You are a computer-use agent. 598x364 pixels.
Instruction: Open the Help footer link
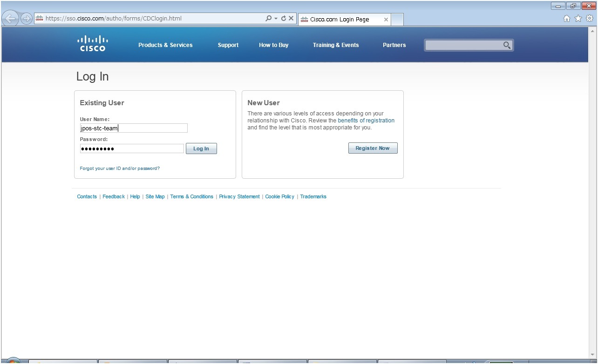[135, 196]
